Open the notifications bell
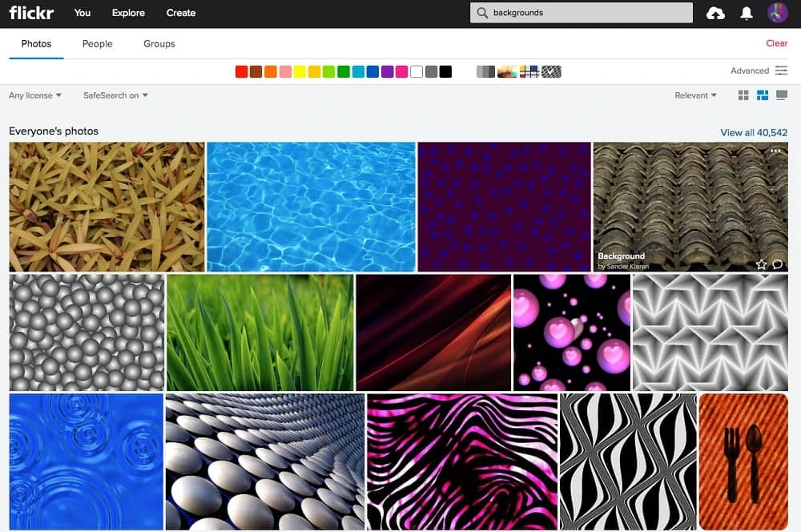The image size is (801, 532). click(747, 13)
